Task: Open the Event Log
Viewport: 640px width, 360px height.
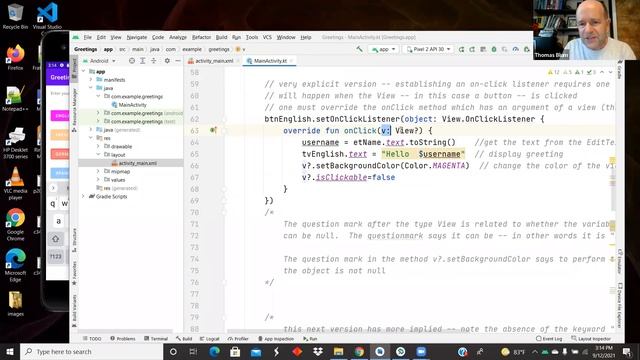Action: point(549,339)
